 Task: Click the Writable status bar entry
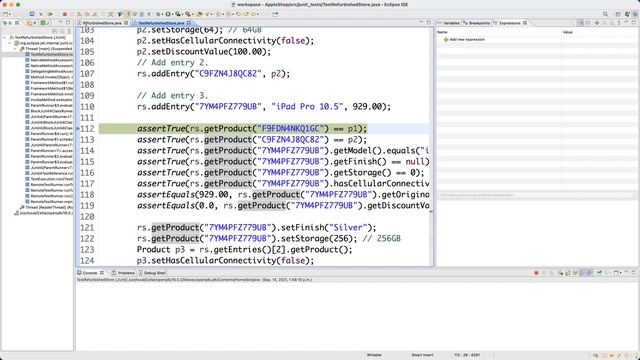click(374, 355)
